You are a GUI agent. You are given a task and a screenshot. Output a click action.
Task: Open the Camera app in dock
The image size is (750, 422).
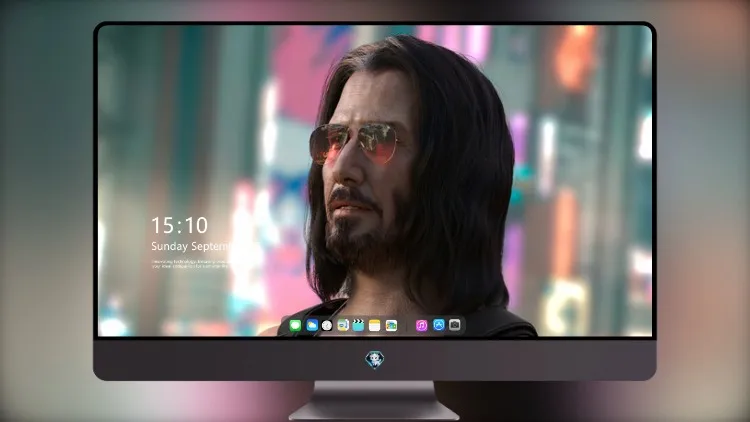(x=455, y=325)
